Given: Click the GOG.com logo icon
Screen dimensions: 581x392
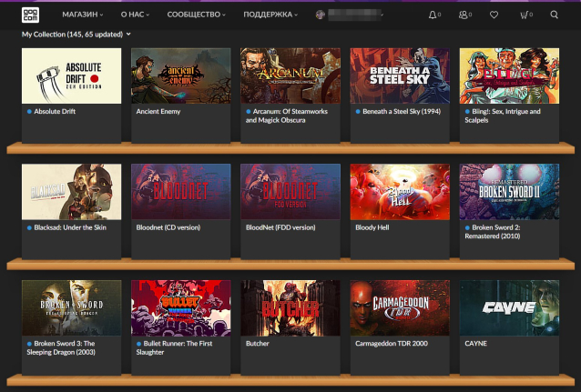Looking at the screenshot, I should [30, 15].
